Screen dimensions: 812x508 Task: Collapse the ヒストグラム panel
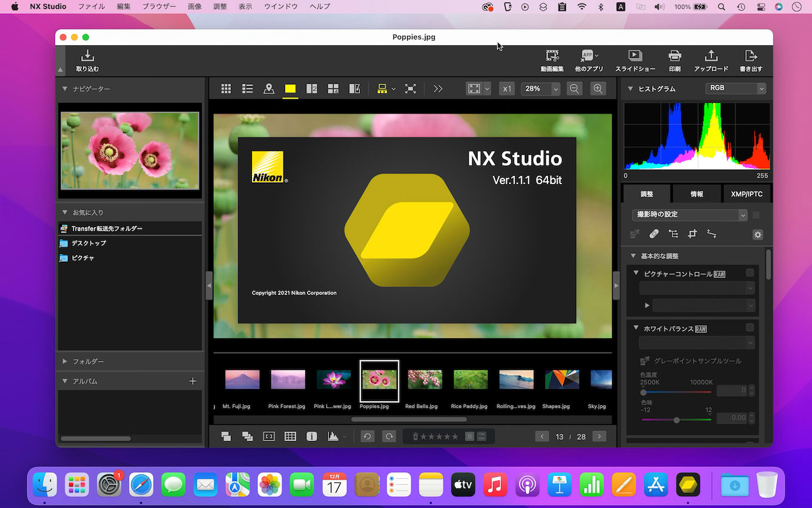[x=630, y=88]
